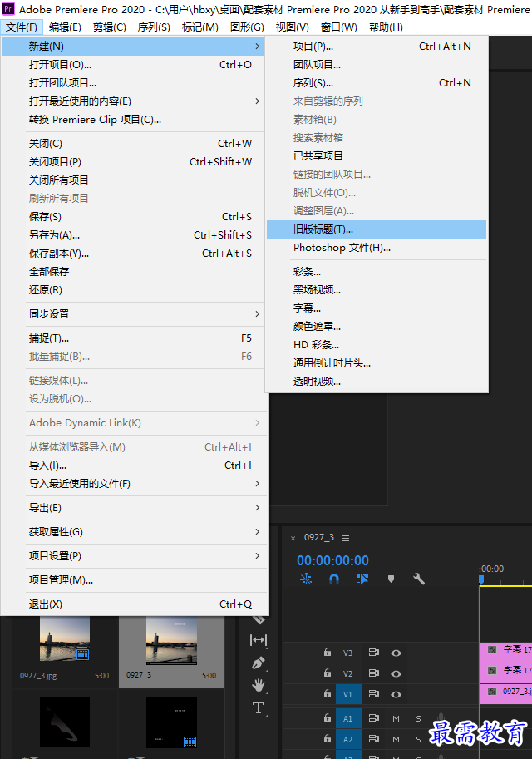Click 捕捉(T)... menu item
This screenshot has width=532, height=759.
click(133, 338)
